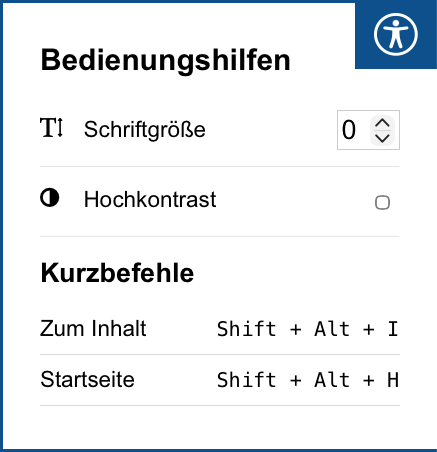Click Alt in the Startseite shortcut
Screen dimensions: 437x452
332,380
